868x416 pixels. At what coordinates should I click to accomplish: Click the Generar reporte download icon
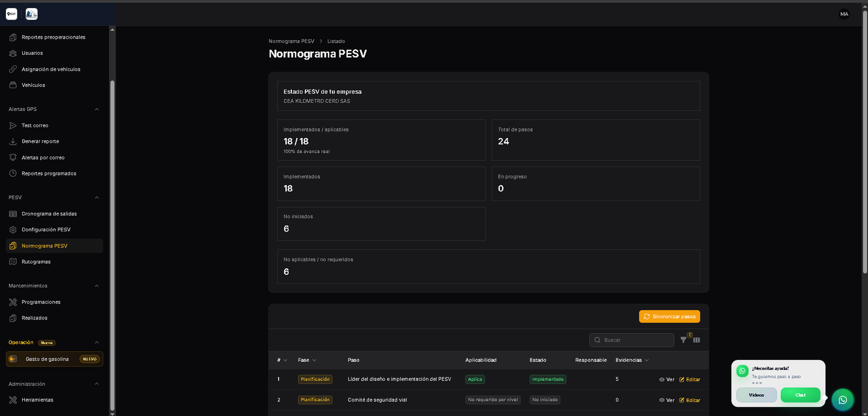[x=13, y=141]
